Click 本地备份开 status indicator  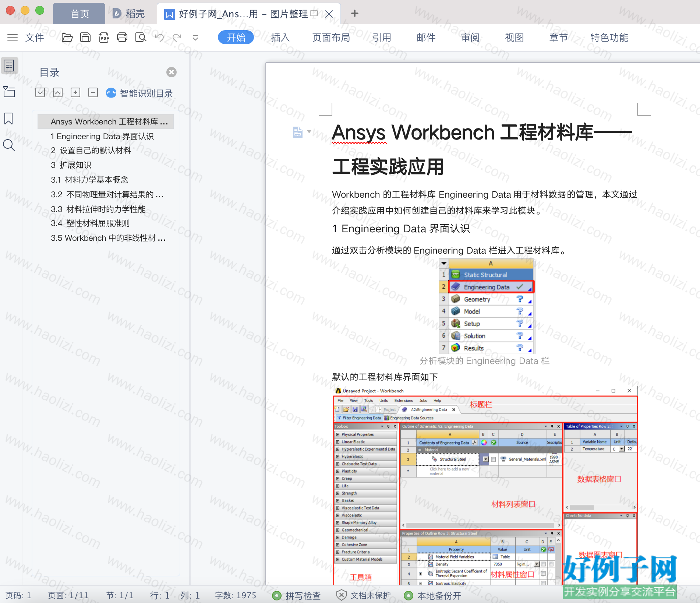(433, 595)
